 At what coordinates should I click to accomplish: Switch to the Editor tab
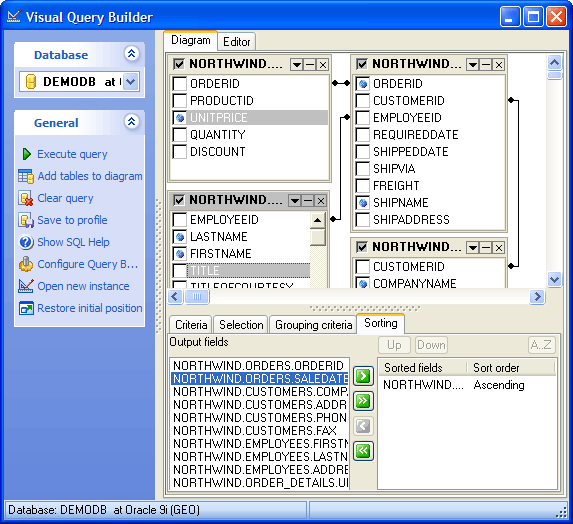tap(236, 42)
